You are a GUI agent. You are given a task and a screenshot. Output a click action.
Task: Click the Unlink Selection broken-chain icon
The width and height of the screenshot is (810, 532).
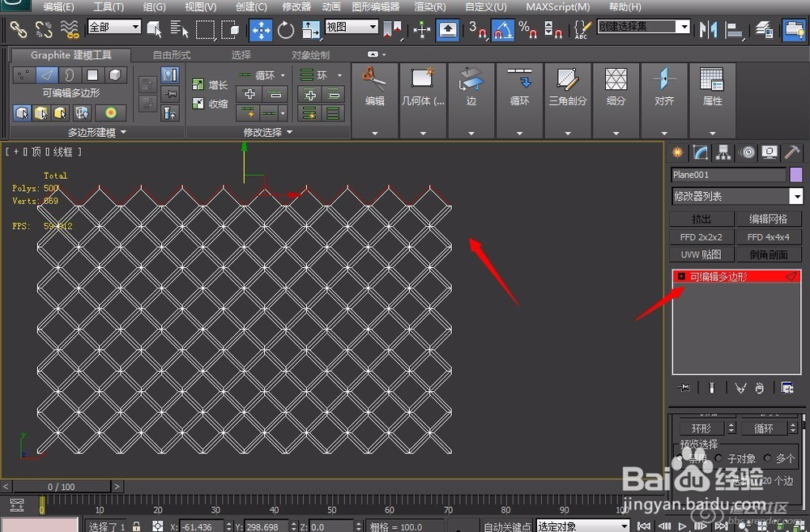click(44, 29)
